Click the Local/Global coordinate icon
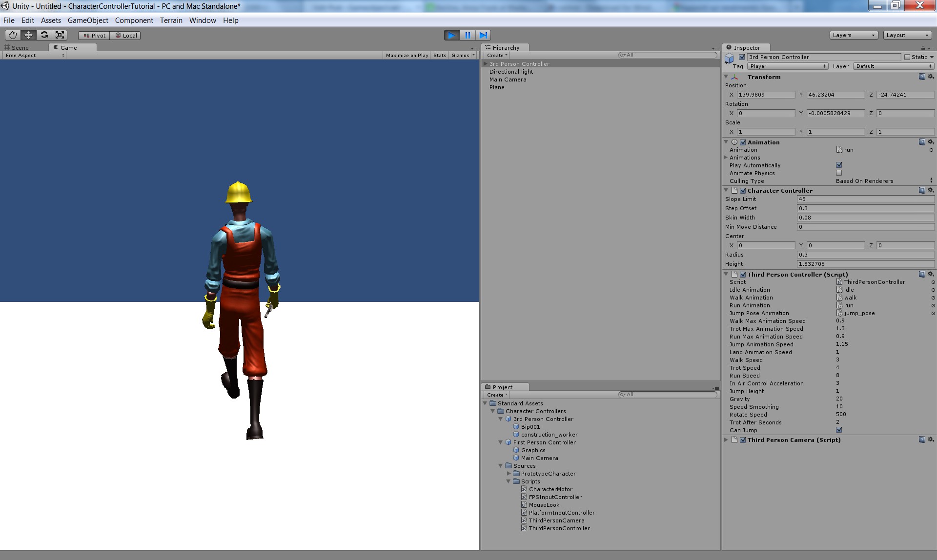The width and height of the screenshot is (937, 560). (123, 35)
